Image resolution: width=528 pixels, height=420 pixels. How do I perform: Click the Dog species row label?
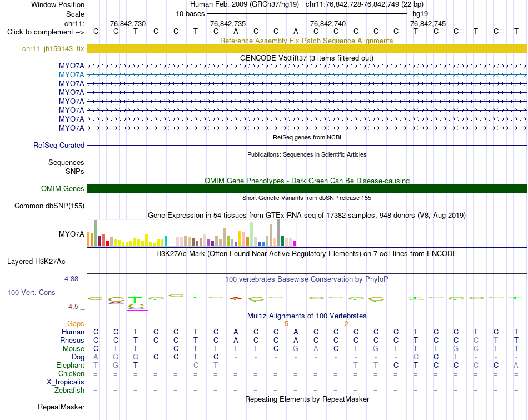pos(78,357)
